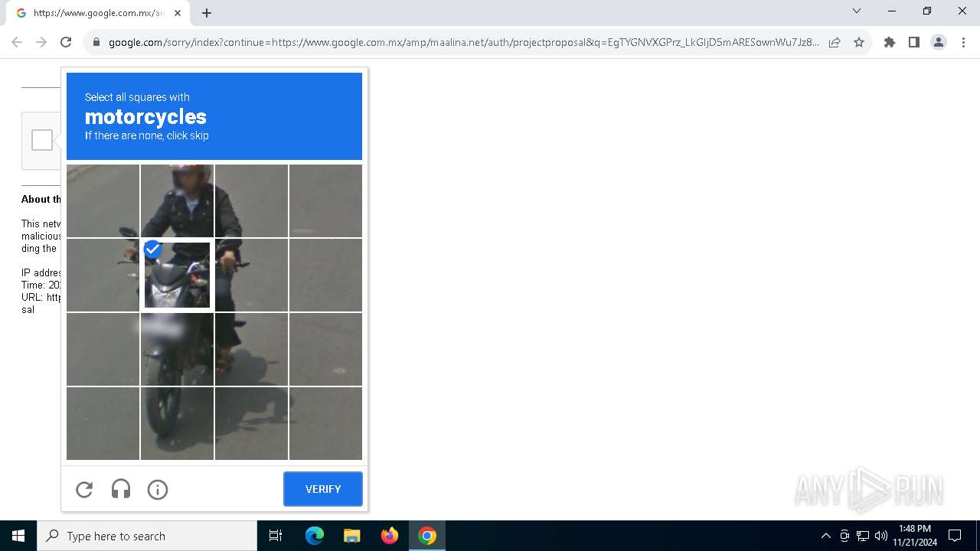Open a new tab with plus button
Viewport: 980px width, 551px height.
[x=207, y=13]
